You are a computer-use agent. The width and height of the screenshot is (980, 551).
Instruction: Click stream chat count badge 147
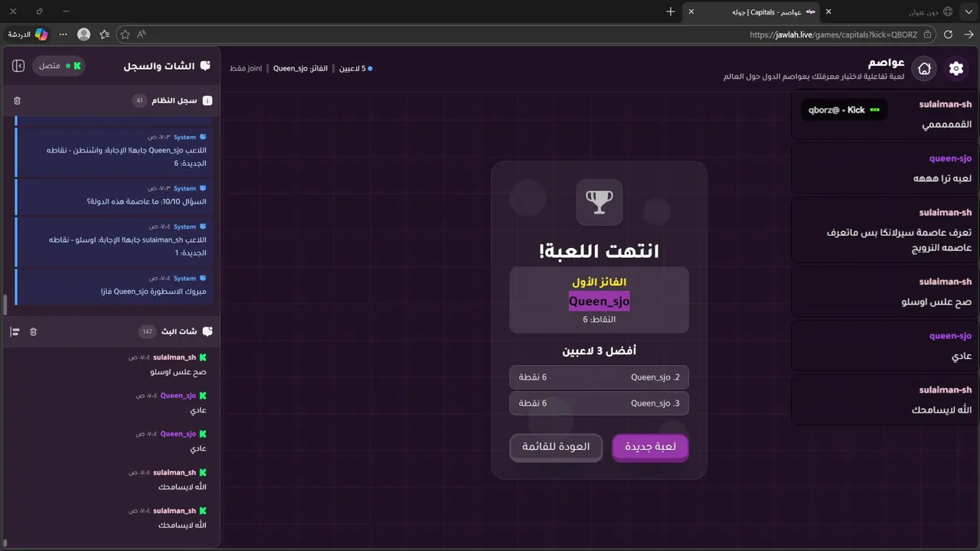147,331
